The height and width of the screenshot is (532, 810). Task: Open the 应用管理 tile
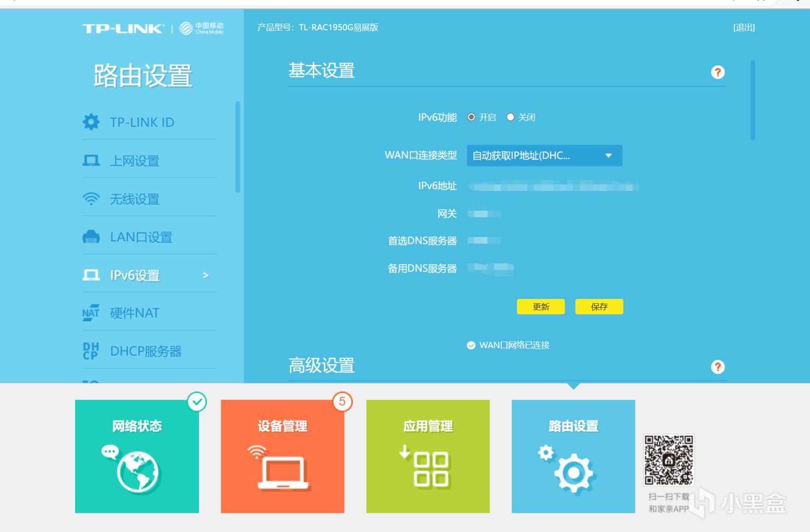pos(428,456)
